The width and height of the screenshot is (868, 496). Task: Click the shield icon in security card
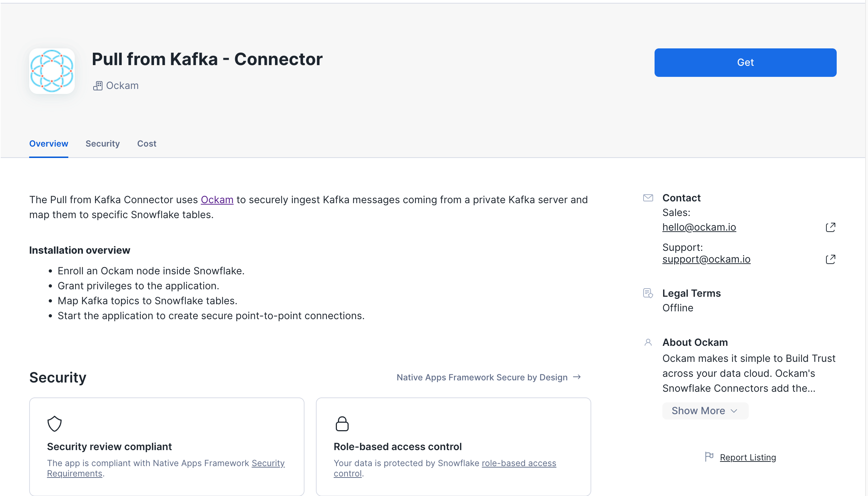pos(54,423)
